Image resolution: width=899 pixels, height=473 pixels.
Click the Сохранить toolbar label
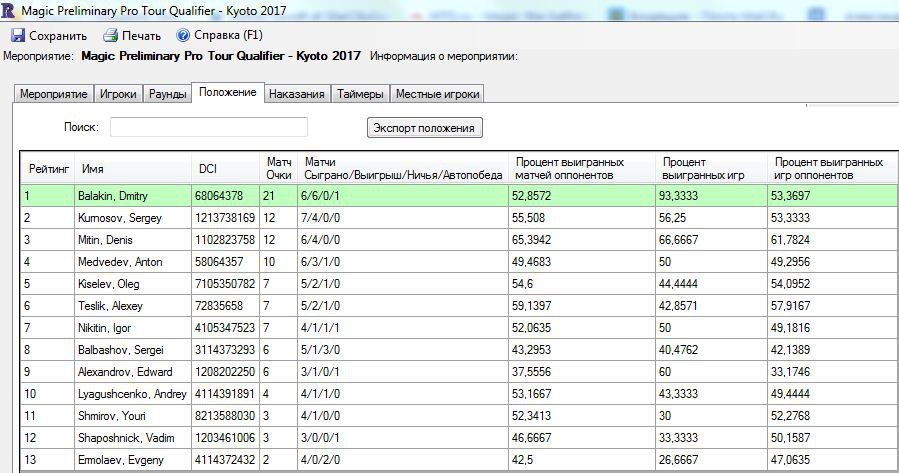coord(58,36)
